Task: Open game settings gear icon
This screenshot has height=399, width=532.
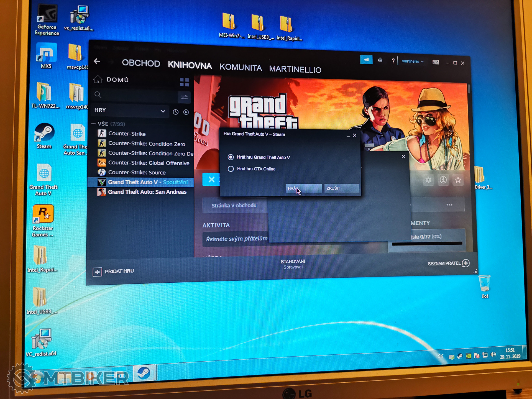Action: click(428, 180)
